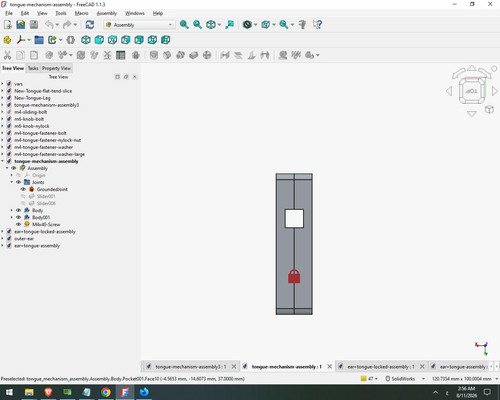Set the Isometric view using cube icon

(x=86, y=40)
